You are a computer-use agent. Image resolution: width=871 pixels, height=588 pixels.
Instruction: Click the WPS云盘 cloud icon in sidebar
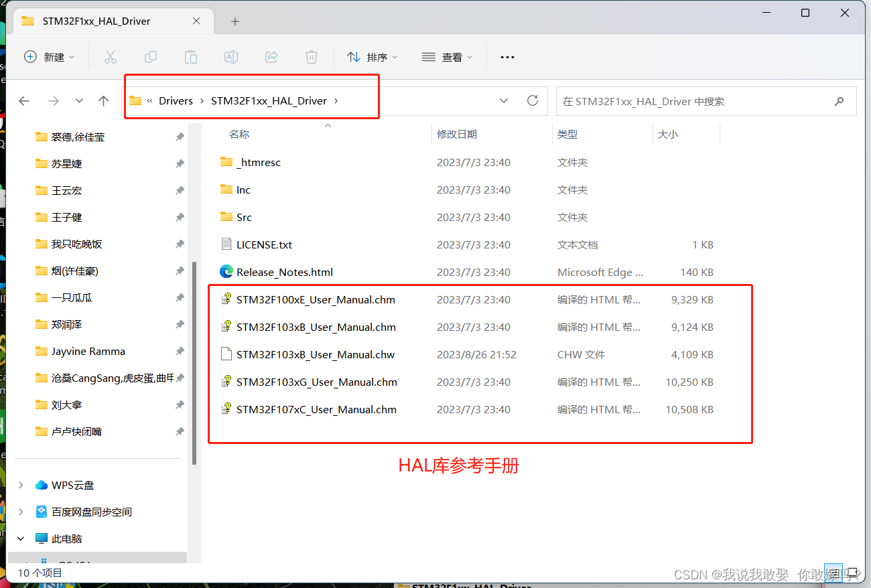pyautogui.click(x=40, y=484)
